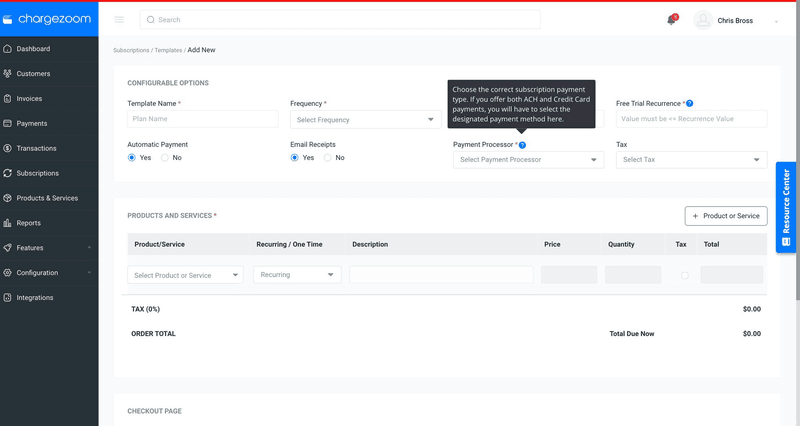Click the user avatar icon
This screenshot has width=800, height=426.
[x=703, y=20]
